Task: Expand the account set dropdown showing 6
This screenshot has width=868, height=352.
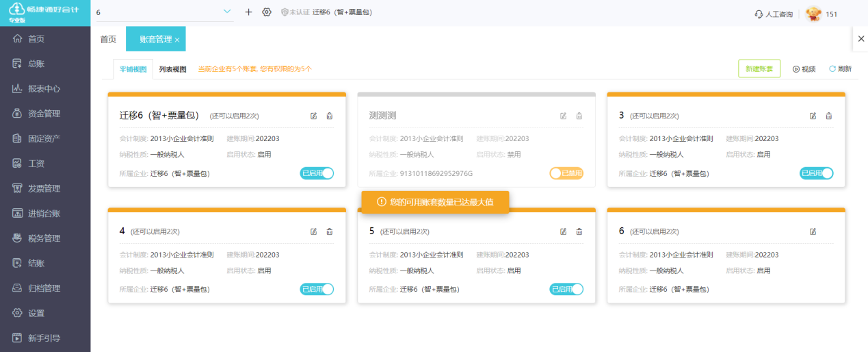Action: coord(227,12)
